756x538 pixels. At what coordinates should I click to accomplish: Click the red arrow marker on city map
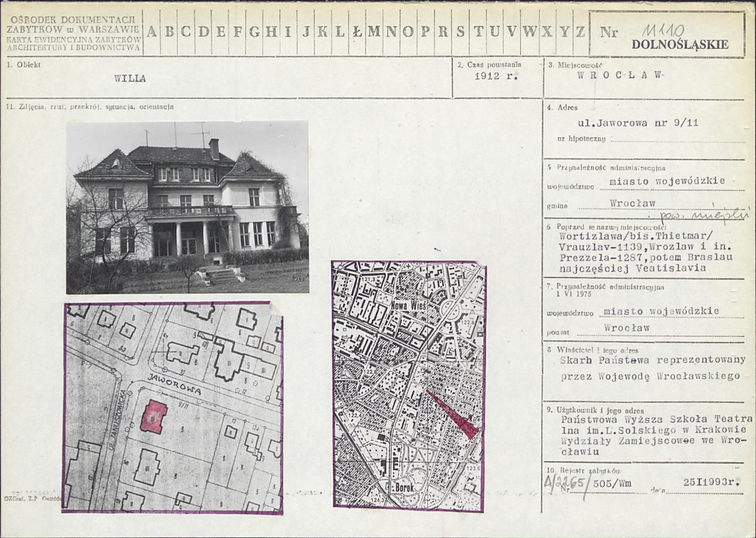pos(454,415)
